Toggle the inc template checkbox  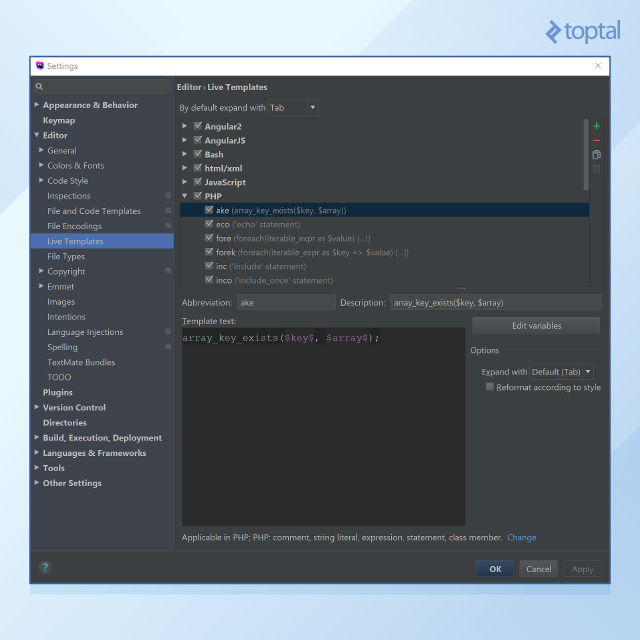[x=209, y=266]
